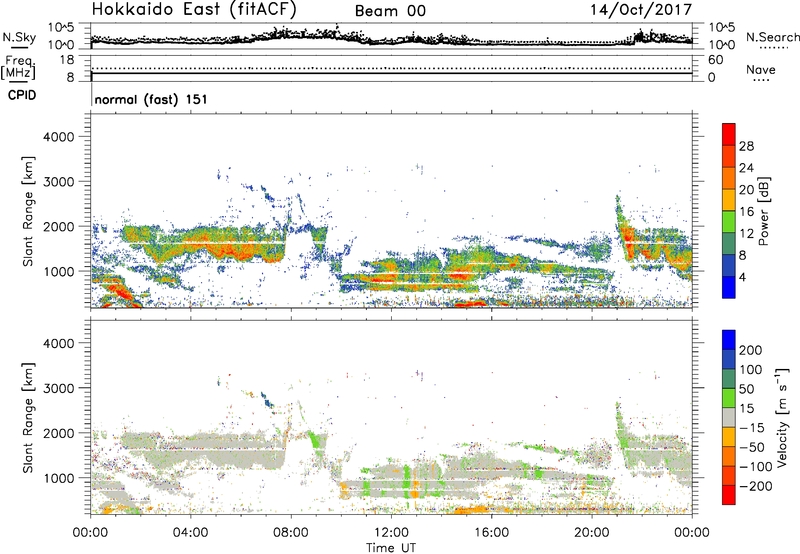Select the '50' label on Velocity color bar
The width and height of the screenshot is (800, 554).
746,389
